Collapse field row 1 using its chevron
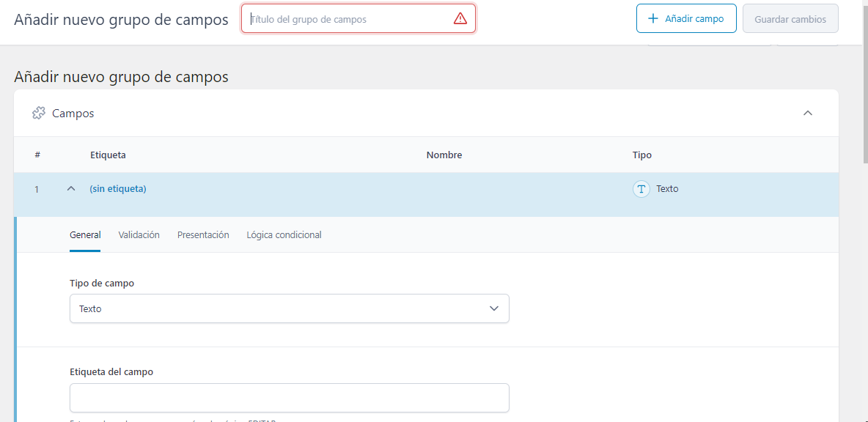 tap(71, 189)
